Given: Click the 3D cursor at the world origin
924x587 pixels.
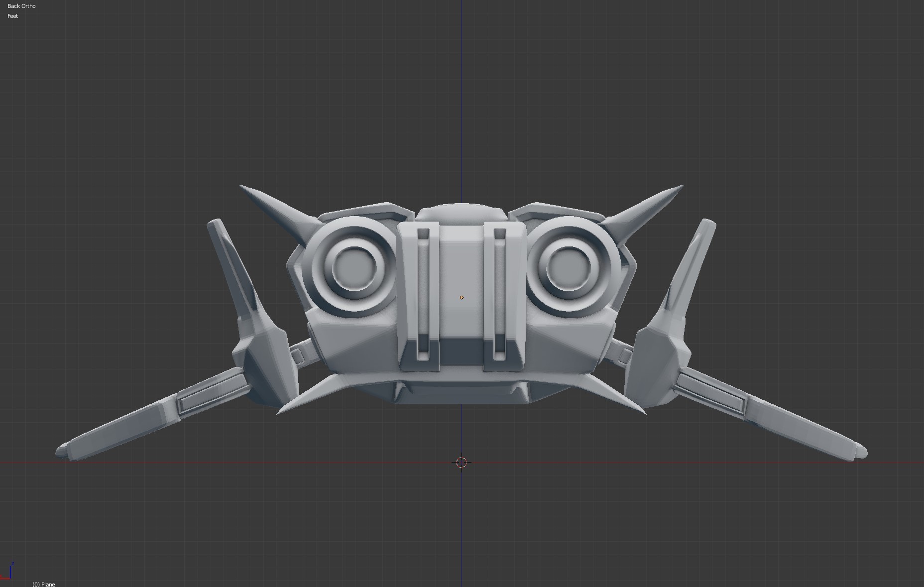Looking at the screenshot, I should click(462, 462).
